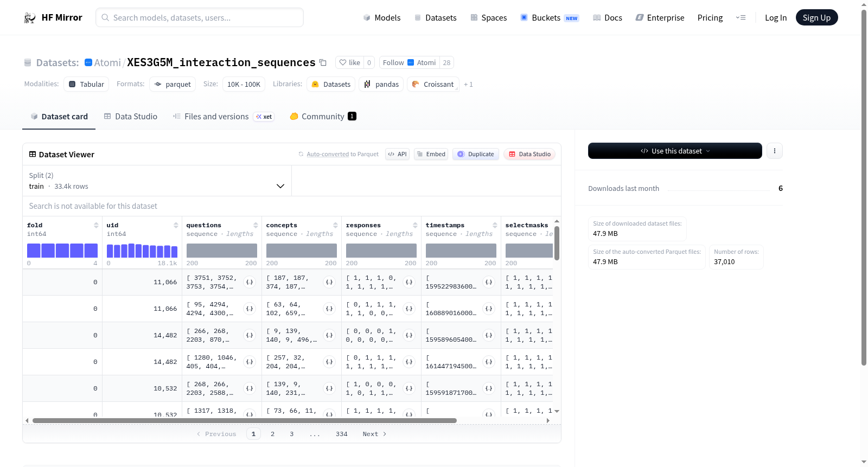Show the +1 additional libraries
This screenshot has width=868, height=467.
coord(468,85)
